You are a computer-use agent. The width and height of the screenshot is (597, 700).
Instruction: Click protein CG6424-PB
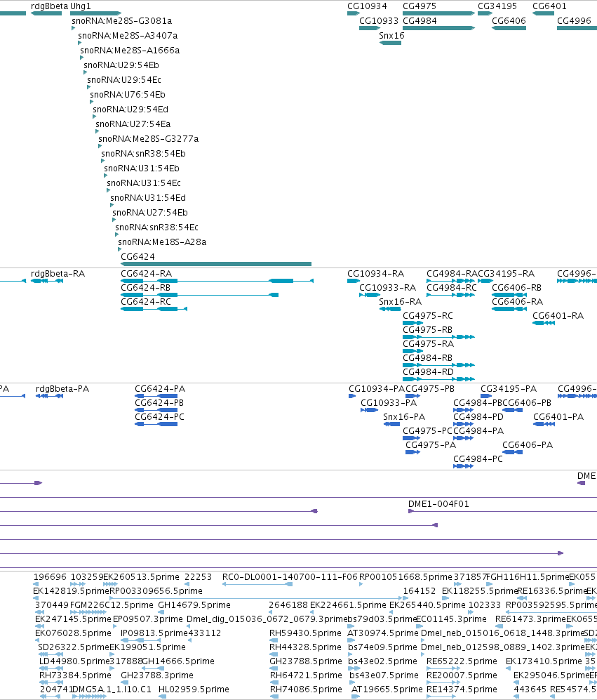(156, 410)
